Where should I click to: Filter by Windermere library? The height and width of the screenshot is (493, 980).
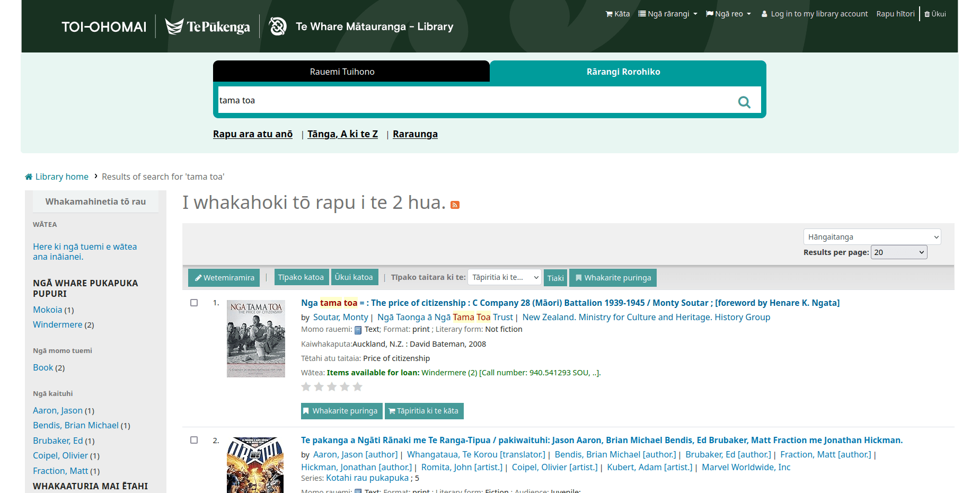pyautogui.click(x=58, y=324)
